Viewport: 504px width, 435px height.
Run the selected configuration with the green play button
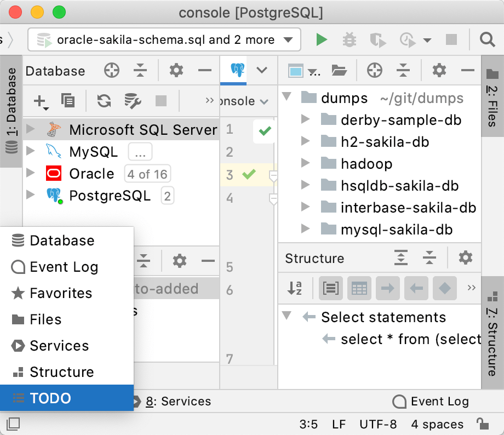point(321,39)
